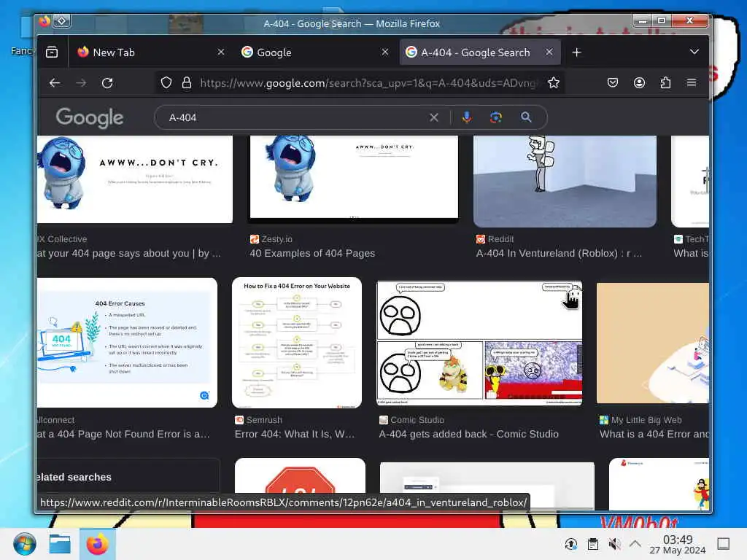Viewport: 747px width, 560px height.
Task: Open the red stop sign thumbnail
Action: (x=300, y=475)
